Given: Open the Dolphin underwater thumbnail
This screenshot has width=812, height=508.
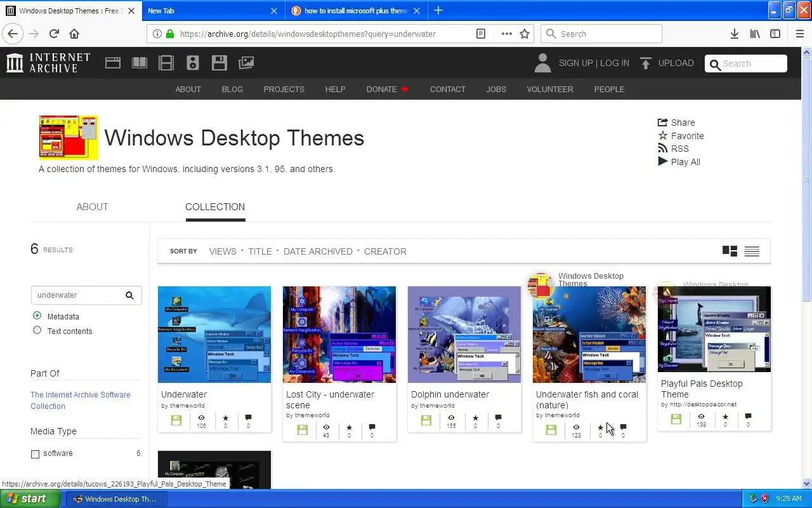Looking at the screenshot, I should click(x=464, y=335).
